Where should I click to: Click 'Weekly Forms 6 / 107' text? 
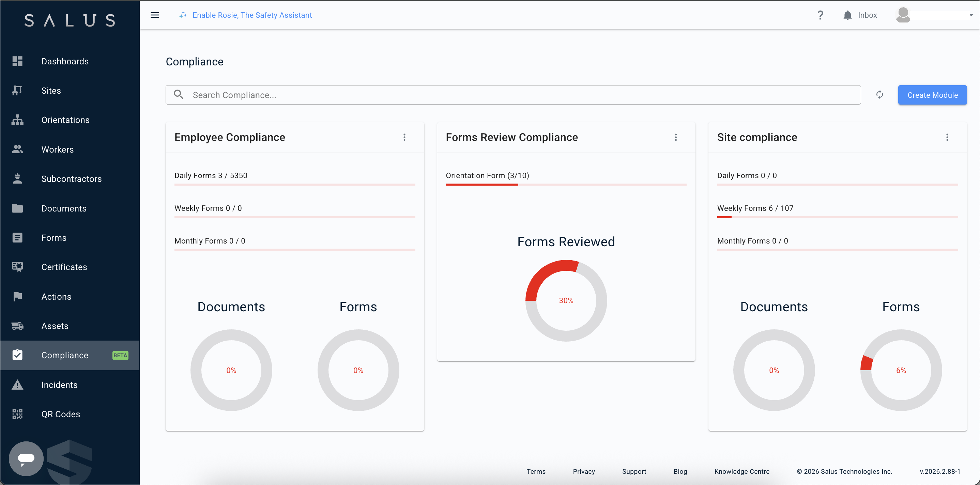coord(755,208)
